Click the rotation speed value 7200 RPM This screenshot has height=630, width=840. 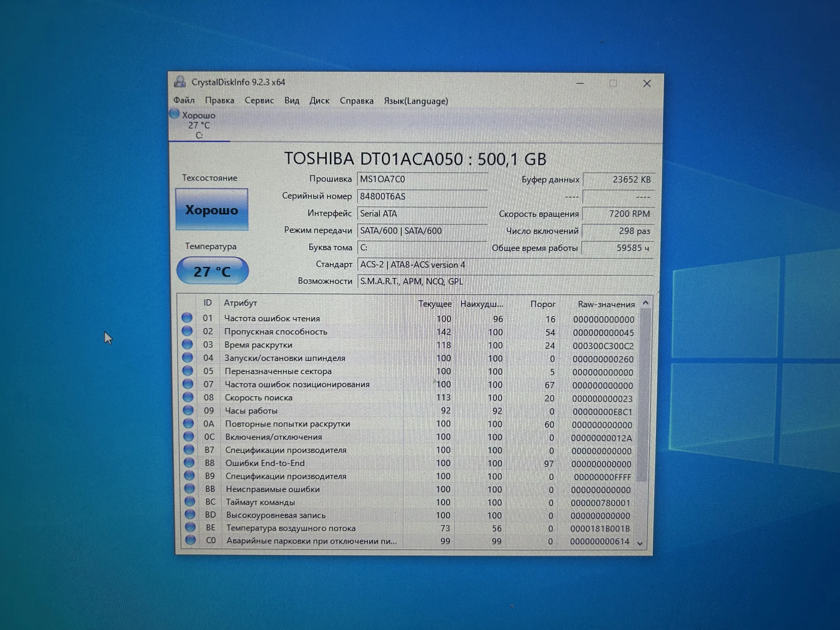click(x=618, y=214)
